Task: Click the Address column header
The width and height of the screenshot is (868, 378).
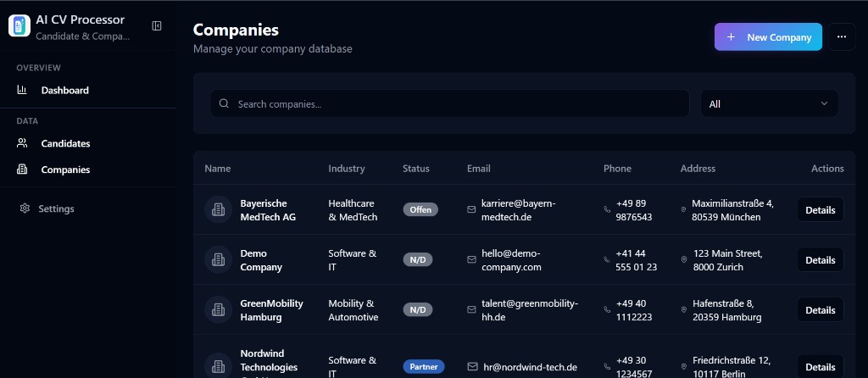Action: click(x=698, y=169)
